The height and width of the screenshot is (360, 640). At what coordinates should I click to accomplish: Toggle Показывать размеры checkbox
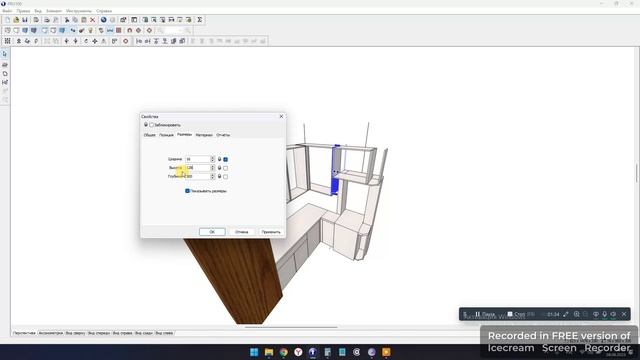[187, 191]
